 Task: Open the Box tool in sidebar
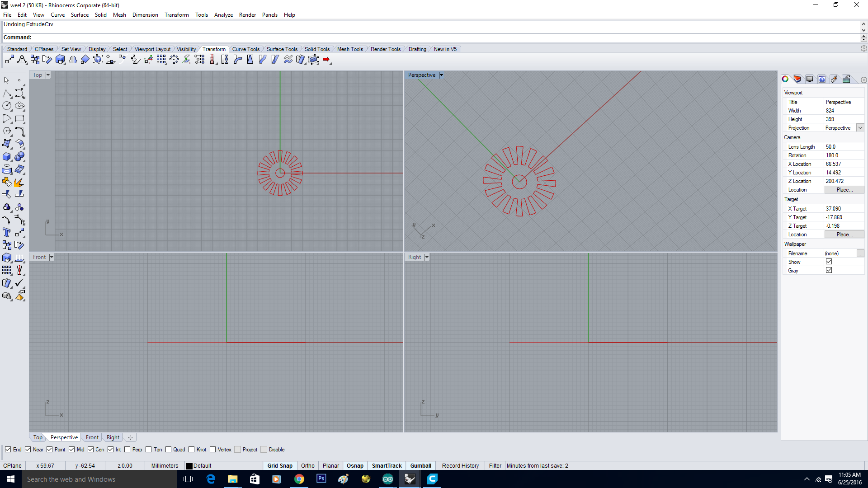coord(7,157)
